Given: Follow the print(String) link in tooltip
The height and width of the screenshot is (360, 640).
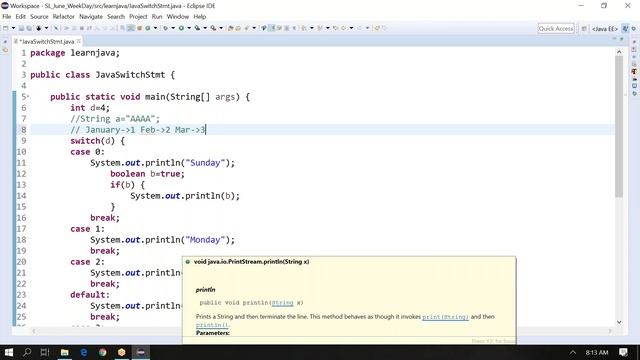Looking at the screenshot, I should point(445,317).
